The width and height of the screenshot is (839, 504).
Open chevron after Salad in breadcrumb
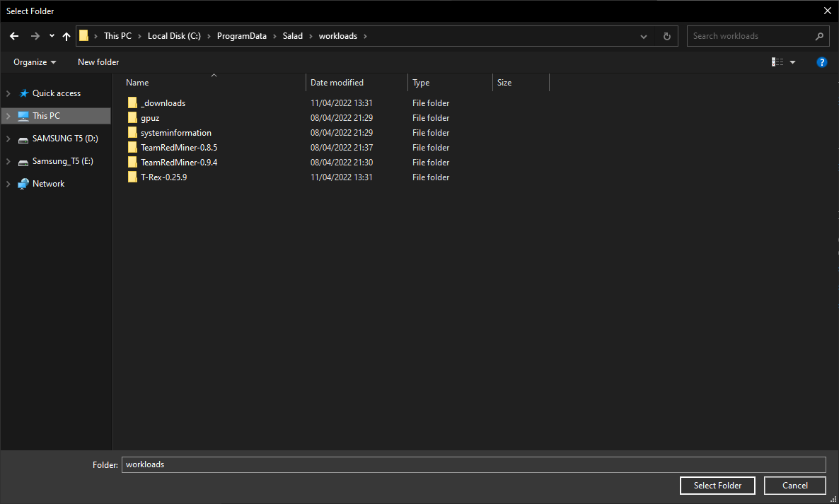[x=311, y=36]
